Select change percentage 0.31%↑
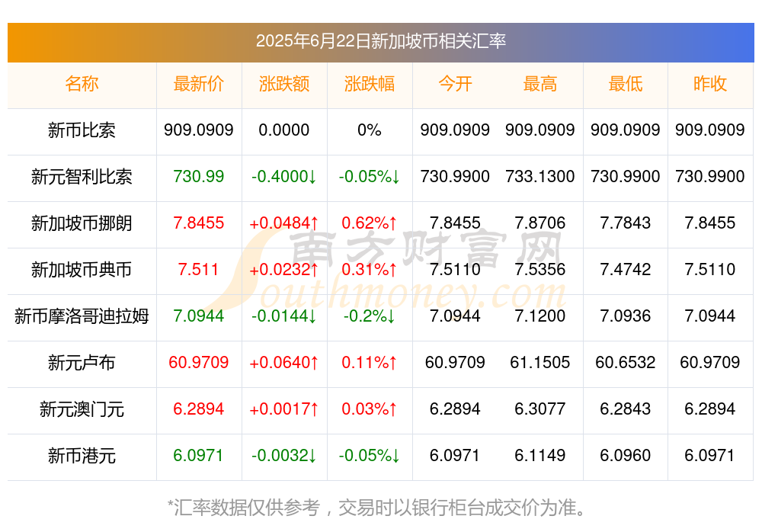This screenshot has width=762, height=532. pos(370,269)
